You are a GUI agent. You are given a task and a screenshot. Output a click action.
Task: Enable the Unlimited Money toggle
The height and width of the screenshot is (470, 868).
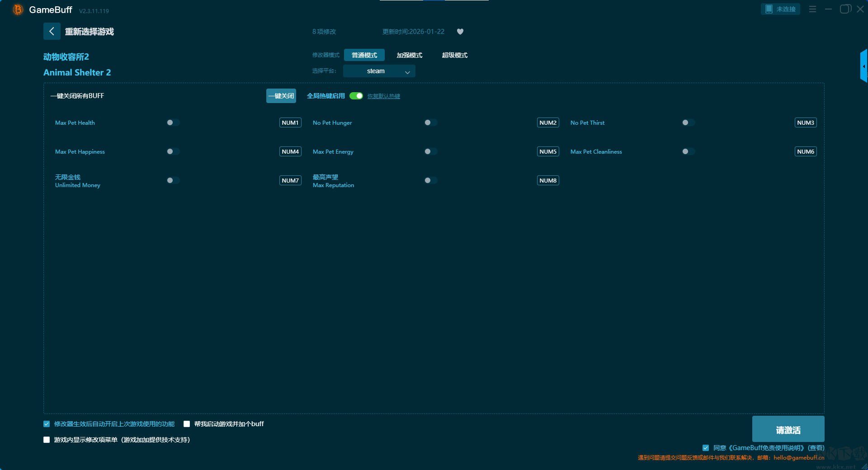tap(173, 180)
